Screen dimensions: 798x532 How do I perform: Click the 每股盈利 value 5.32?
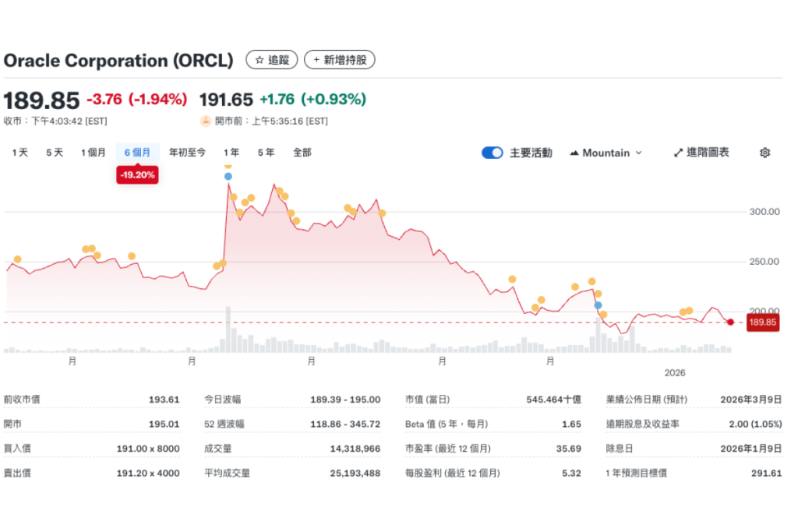pyautogui.click(x=571, y=473)
